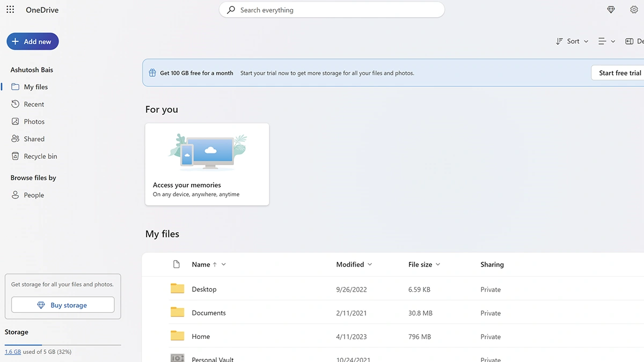Click the Search everything field
Image resolution: width=644 pixels, height=362 pixels.
coord(332,10)
